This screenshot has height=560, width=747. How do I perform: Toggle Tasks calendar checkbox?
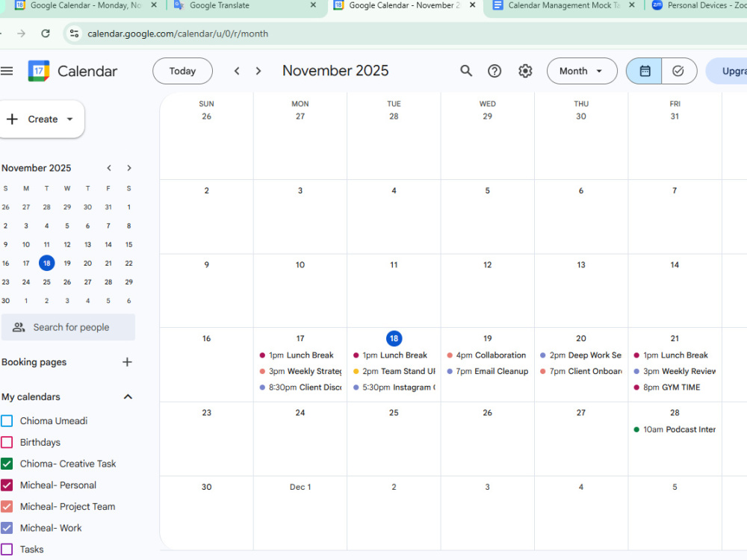7,550
